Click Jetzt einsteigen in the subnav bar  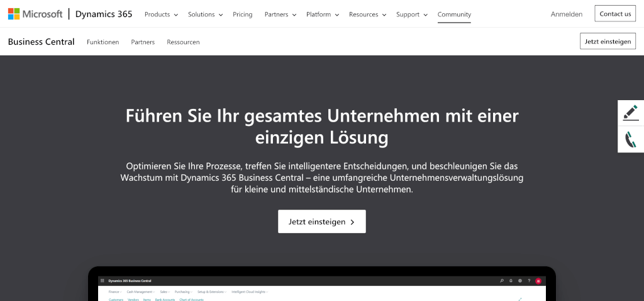(x=608, y=41)
